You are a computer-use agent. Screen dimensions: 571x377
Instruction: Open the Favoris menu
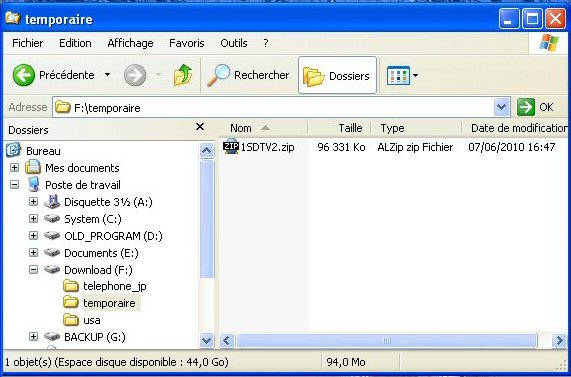click(186, 43)
